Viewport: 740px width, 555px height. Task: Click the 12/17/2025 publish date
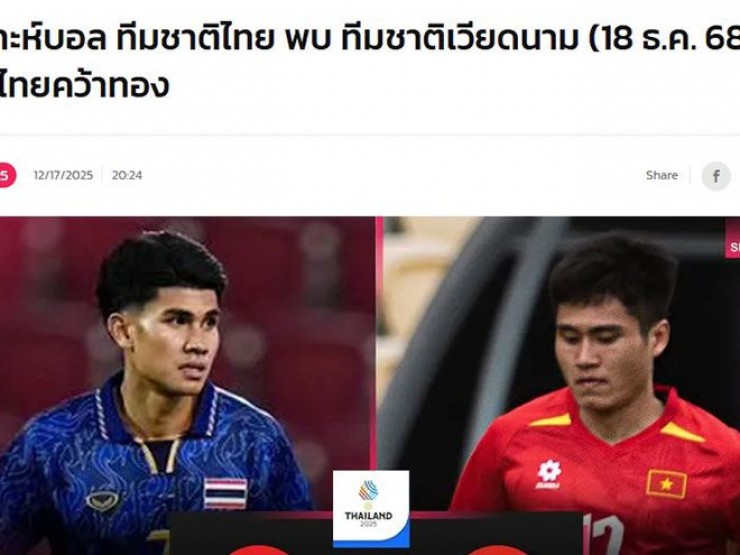tap(63, 175)
